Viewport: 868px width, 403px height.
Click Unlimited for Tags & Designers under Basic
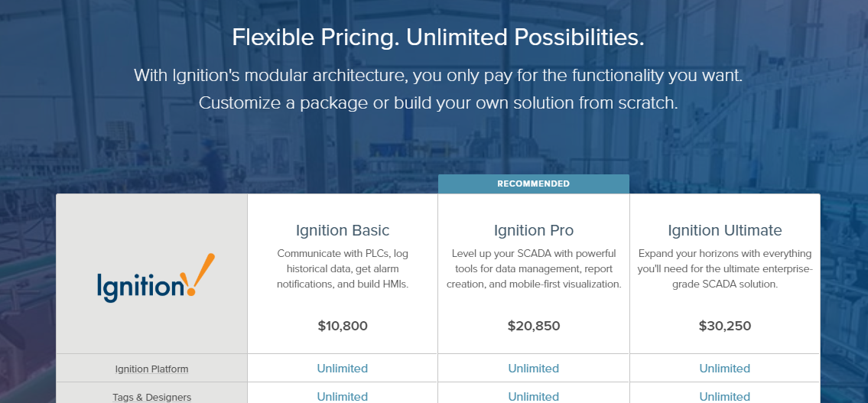coord(343,396)
